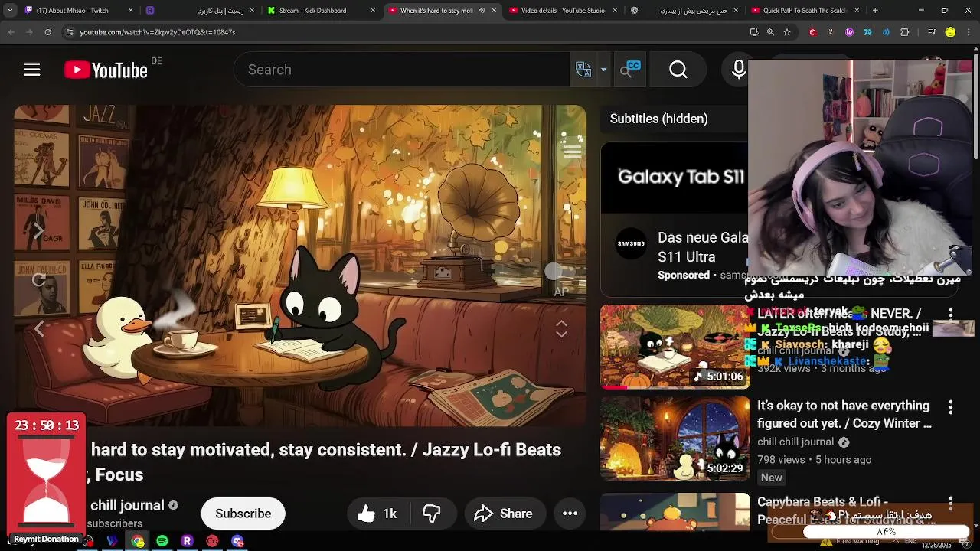Open Spotify from the taskbar
Viewport: 980px width, 551px height.
(162, 541)
